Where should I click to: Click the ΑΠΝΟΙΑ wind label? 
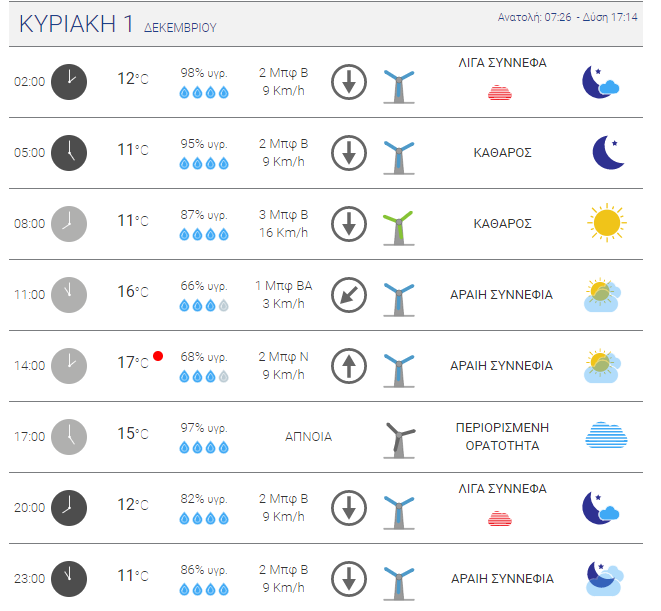[x=308, y=437]
